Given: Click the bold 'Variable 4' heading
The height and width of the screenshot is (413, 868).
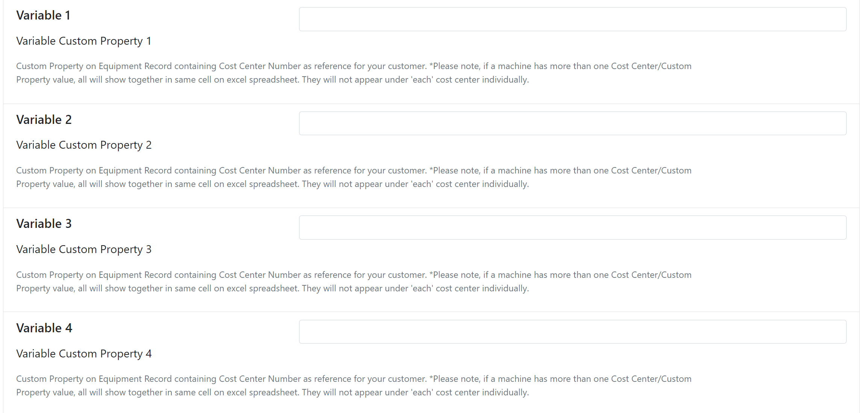Looking at the screenshot, I should coord(44,328).
